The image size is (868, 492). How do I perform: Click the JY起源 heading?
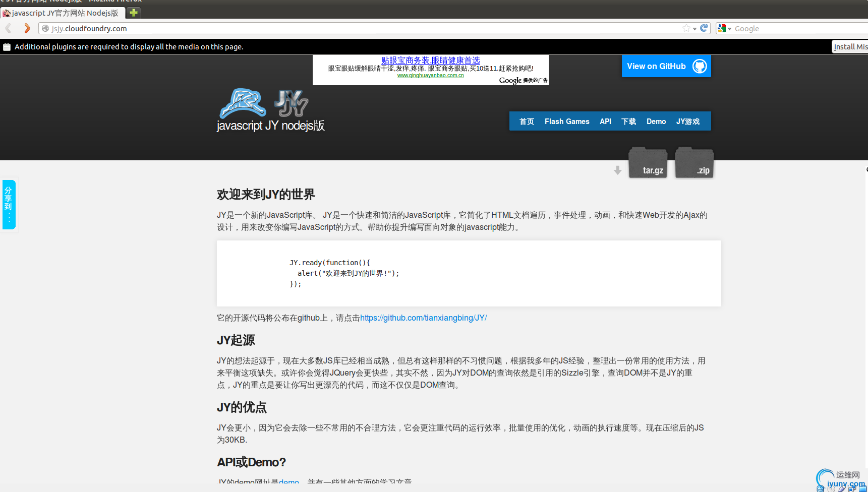(x=236, y=340)
